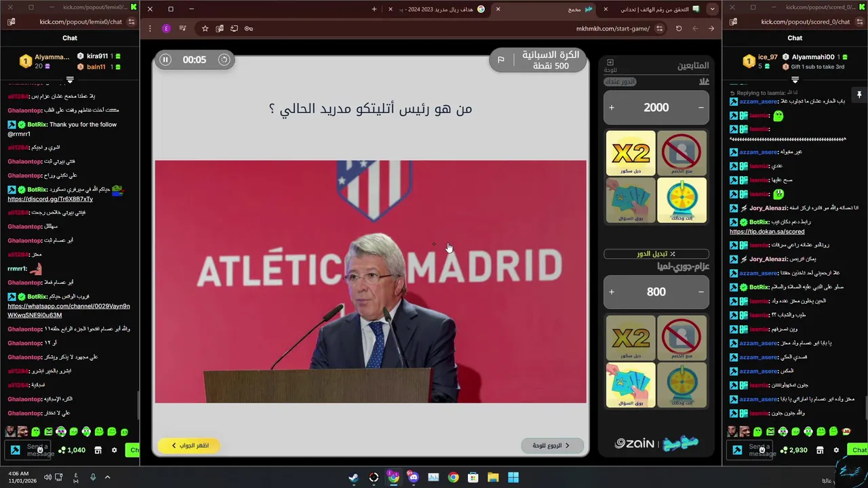Go back to the board button
The width and height of the screenshot is (868, 488).
coord(552,445)
